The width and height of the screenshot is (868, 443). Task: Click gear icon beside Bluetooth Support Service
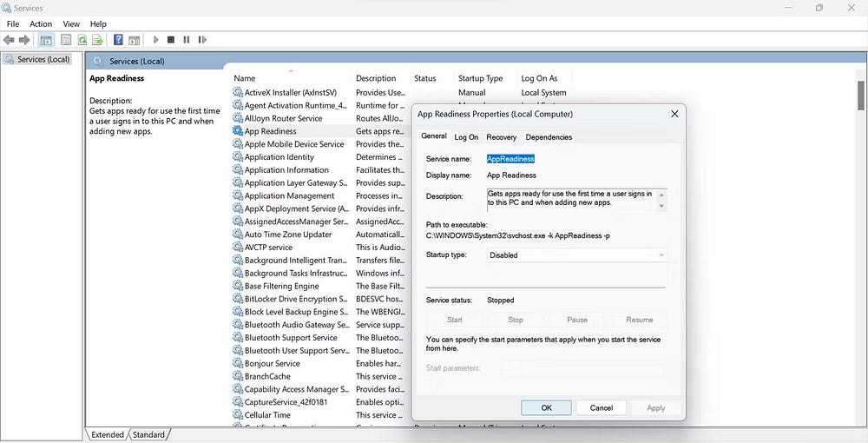238,337
